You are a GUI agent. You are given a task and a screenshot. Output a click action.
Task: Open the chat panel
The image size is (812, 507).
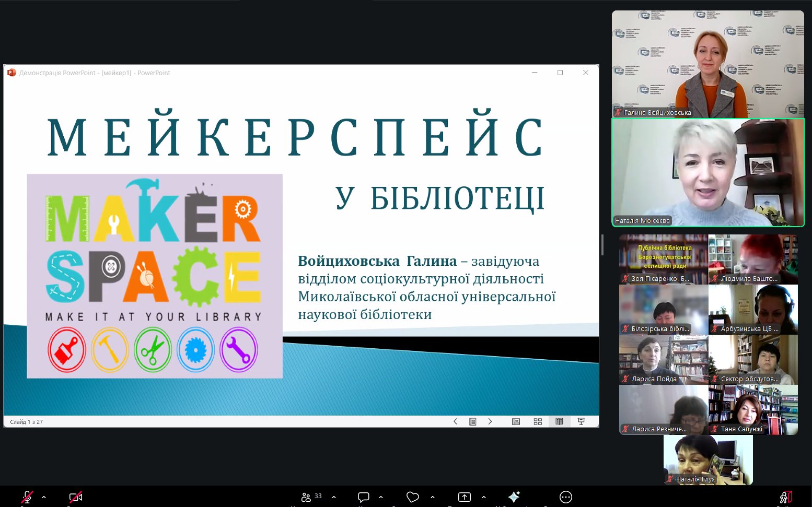pyautogui.click(x=364, y=497)
